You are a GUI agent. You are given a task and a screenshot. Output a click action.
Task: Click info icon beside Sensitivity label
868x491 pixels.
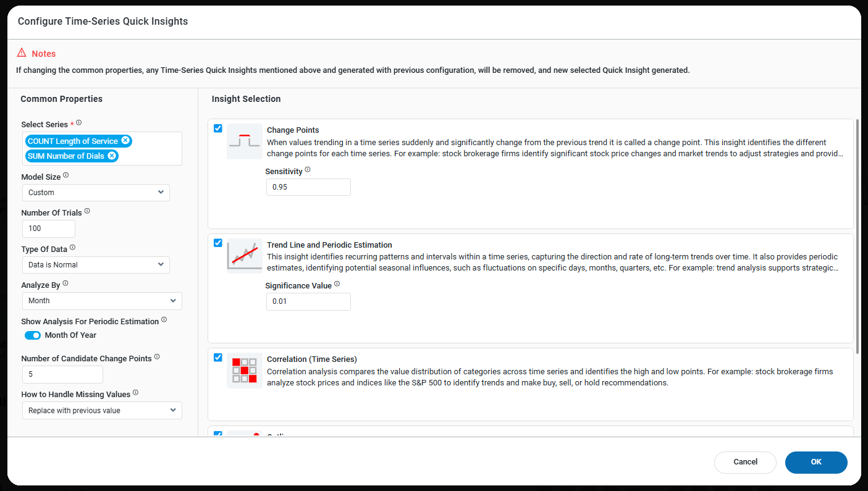[308, 170]
